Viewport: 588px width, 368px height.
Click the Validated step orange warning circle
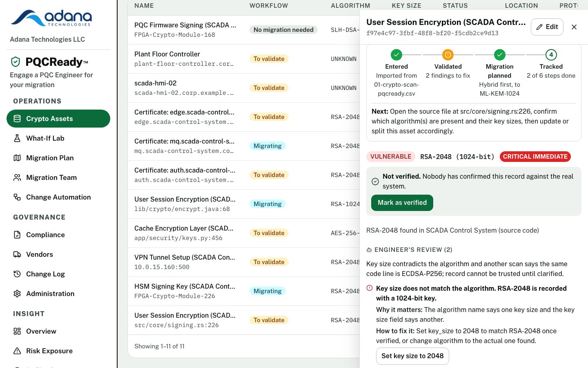[x=448, y=54]
